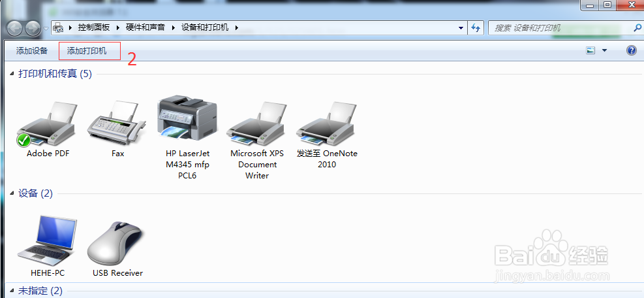The height and width of the screenshot is (298, 644).
Task: Click 设备和打印机 in the breadcrumb
Action: (x=205, y=28)
